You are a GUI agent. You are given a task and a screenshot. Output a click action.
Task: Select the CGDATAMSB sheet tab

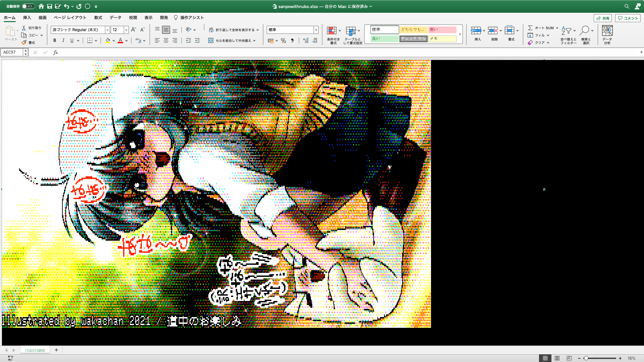pyautogui.click(x=35, y=350)
